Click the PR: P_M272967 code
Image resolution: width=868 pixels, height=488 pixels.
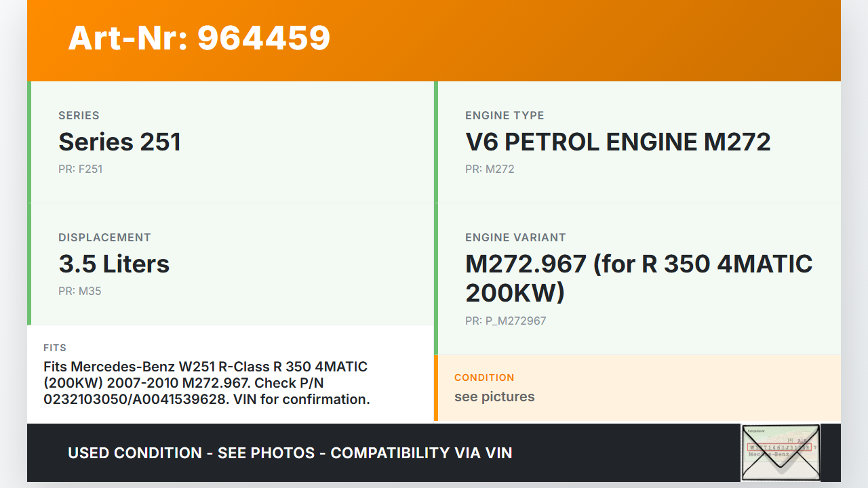click(x=505, y=321)
